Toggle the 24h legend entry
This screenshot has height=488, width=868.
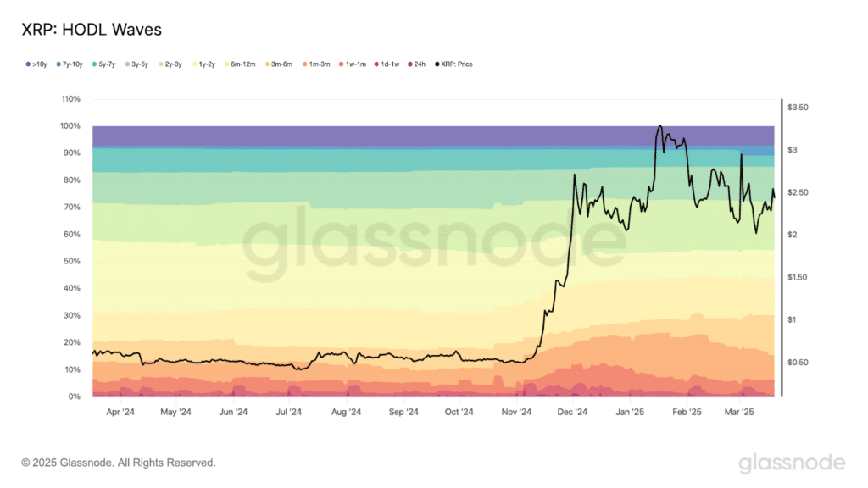(x=417, y=64)
